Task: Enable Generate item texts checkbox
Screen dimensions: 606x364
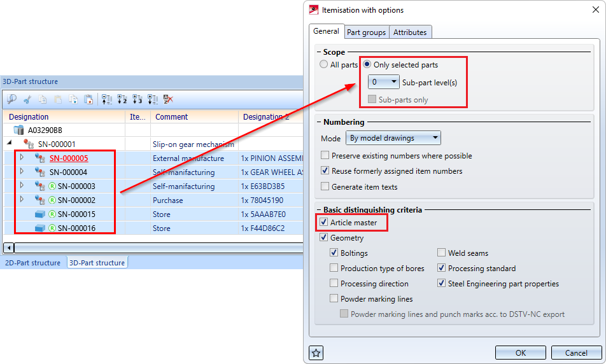Action: [x=325, y=186]
